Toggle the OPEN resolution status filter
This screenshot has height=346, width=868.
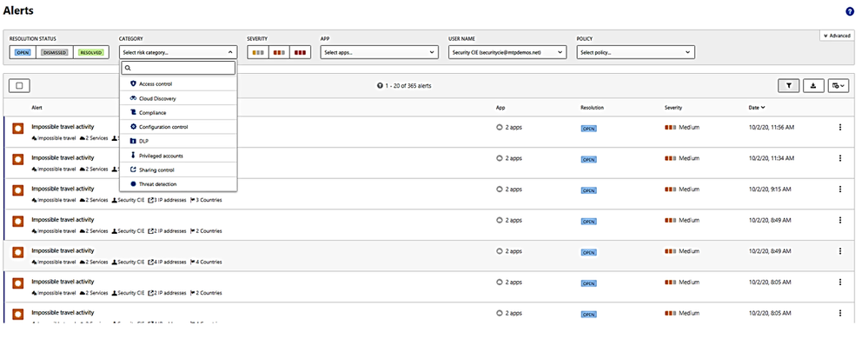pos(23,52)
